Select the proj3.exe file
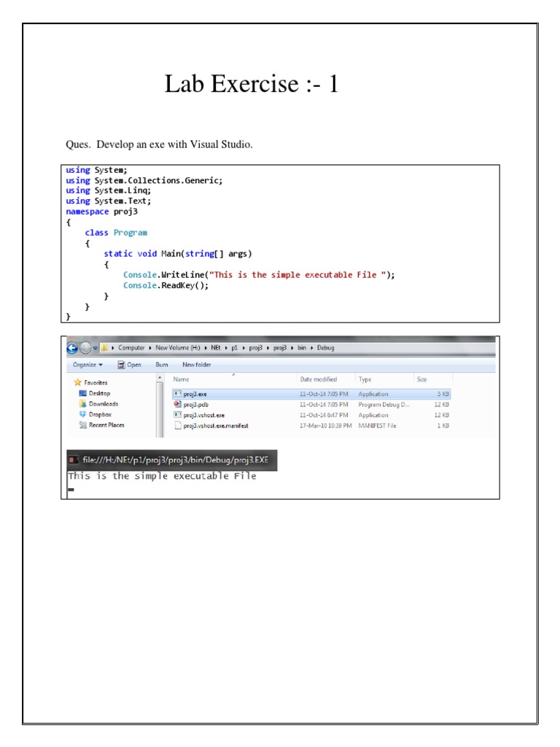 311,394
